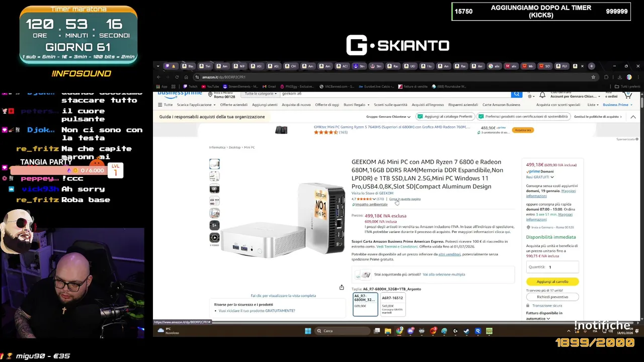
Task: Open Carte Amazon Business menu item
Action: tap(501, 105)
